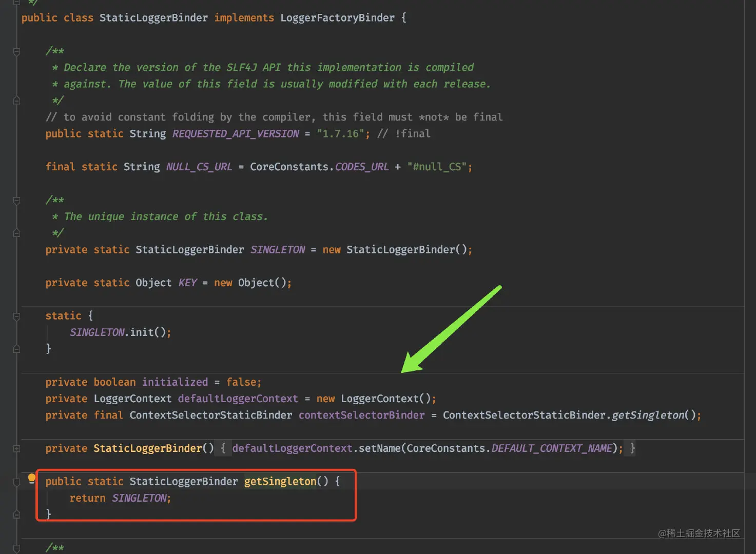Click the 'false' literal value
This screenshot has height=554, width=756.
click(241, 382)
